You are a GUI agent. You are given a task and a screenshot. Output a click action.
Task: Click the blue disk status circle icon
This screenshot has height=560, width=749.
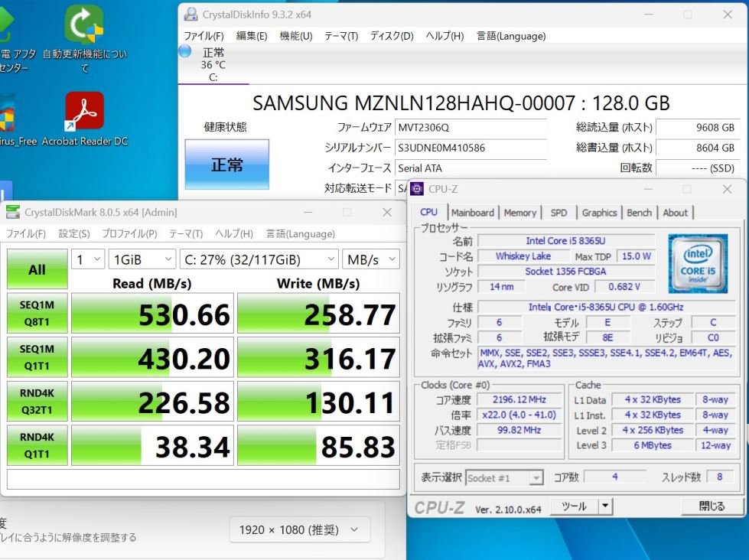pos(185,51)
